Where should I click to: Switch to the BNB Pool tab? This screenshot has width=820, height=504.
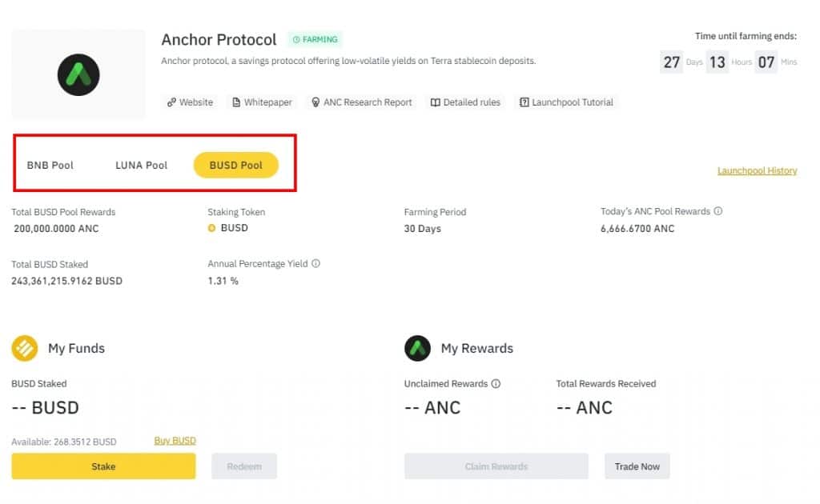(x=50, y=165)
